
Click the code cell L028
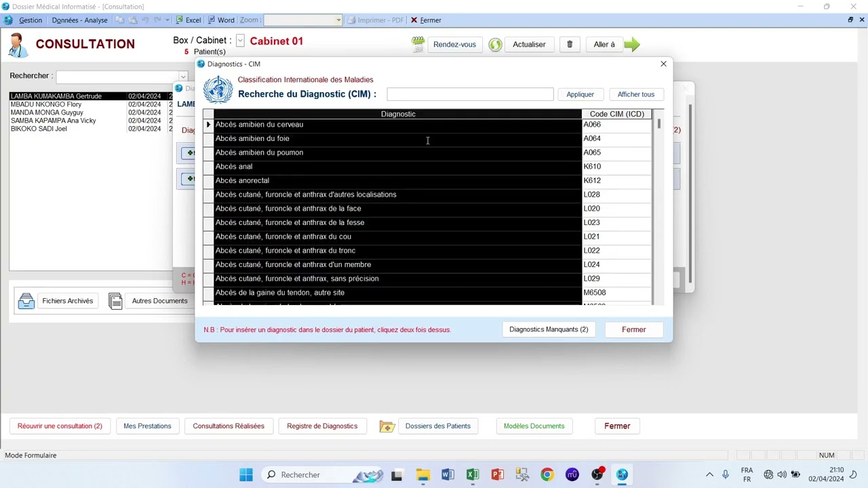(x=616, y=195)
